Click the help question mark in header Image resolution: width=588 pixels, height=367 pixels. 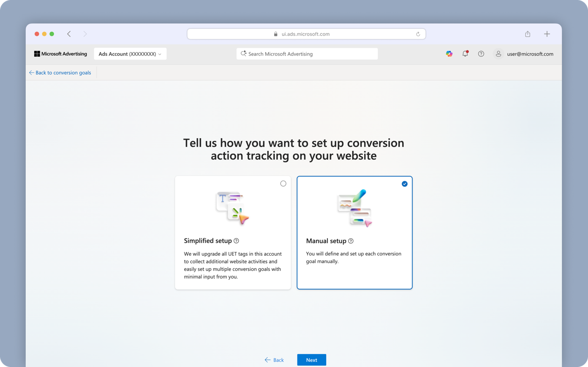coord(481,54)
